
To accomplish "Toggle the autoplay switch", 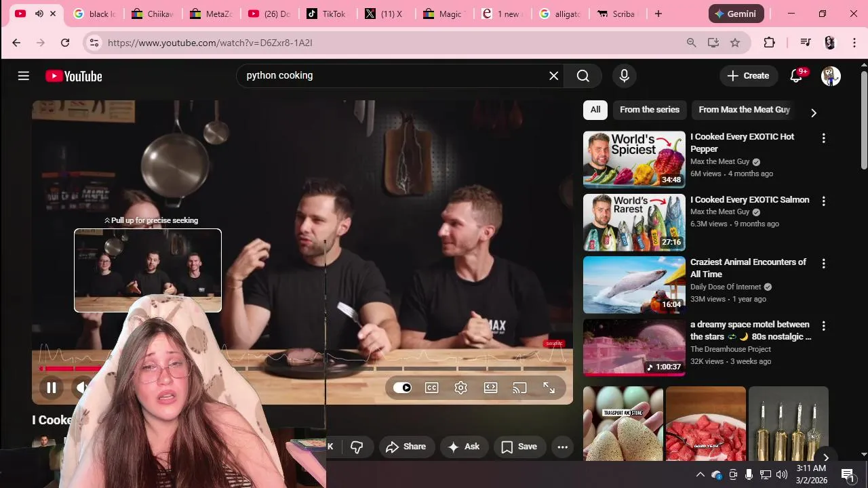I will (x=403, y=388).
